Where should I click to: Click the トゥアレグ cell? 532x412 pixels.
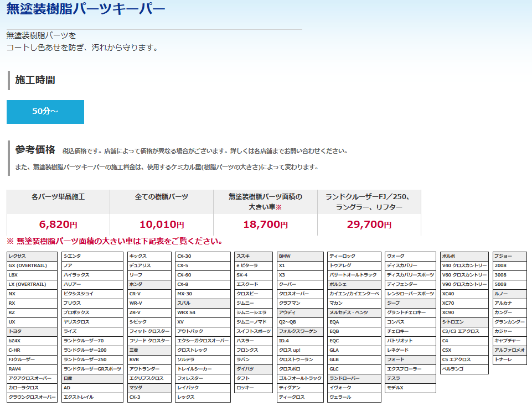354,265
